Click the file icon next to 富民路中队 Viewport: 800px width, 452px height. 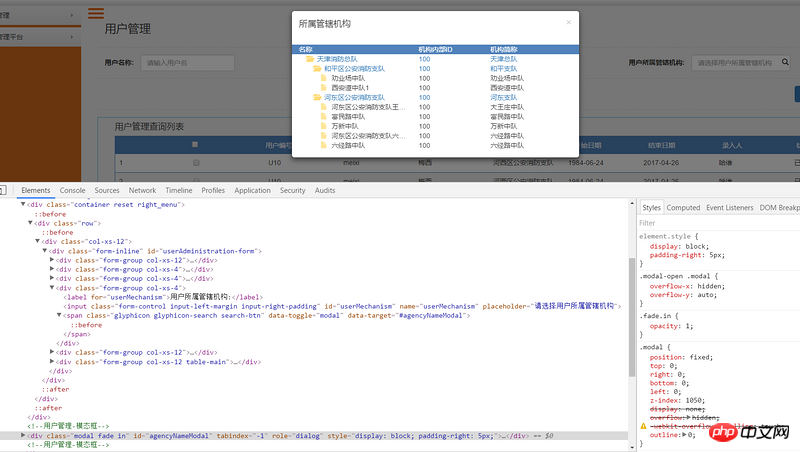tap(323, 116)
